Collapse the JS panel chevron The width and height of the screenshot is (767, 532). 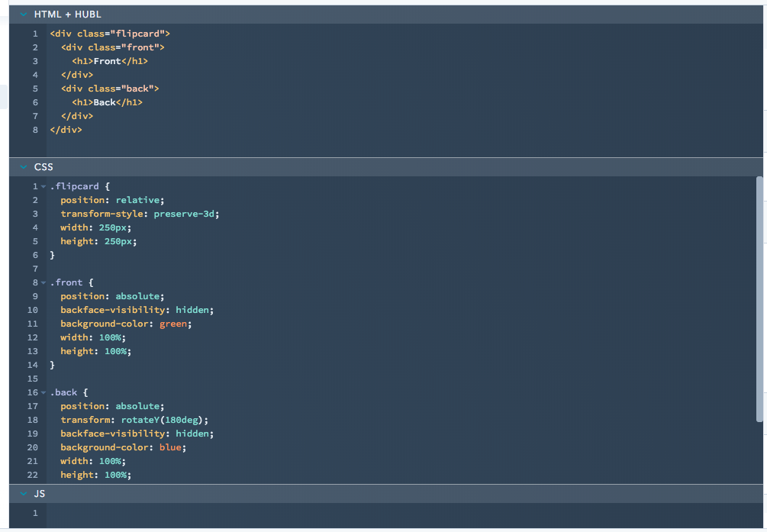[x=24, y=494]
